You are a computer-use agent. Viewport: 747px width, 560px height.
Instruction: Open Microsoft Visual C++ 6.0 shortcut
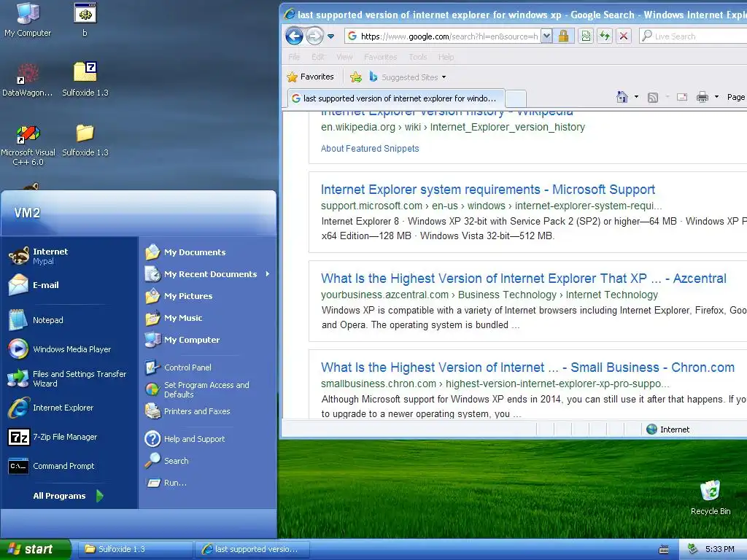(x=28, y=144)
